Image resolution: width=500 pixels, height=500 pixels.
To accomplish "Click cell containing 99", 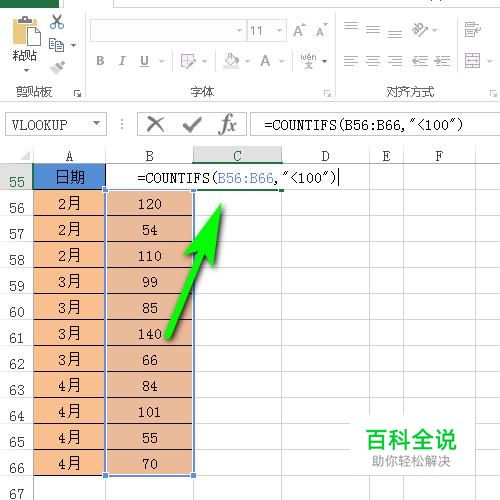I will pyautogui.click(x=149, y=281).
